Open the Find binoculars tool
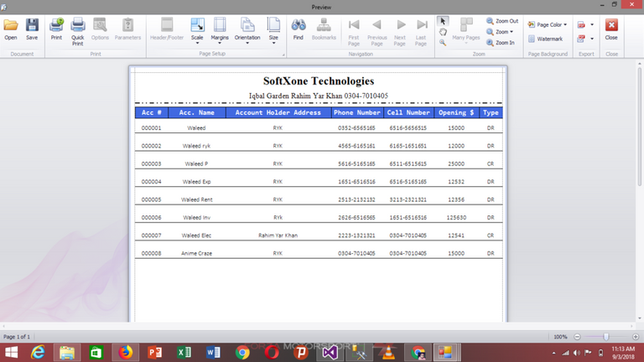The height and width of the screenshot is (362, 644). pos(298,28)
